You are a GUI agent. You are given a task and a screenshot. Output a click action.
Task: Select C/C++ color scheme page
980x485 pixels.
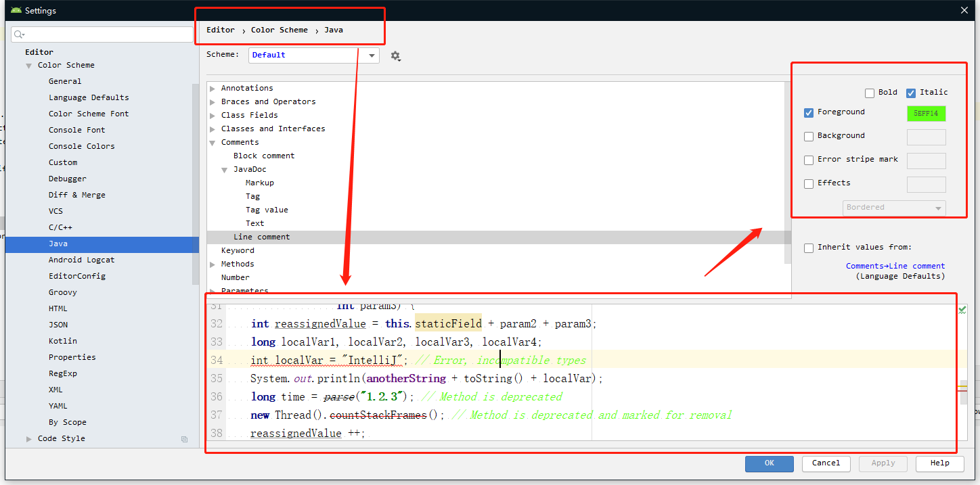60,227
